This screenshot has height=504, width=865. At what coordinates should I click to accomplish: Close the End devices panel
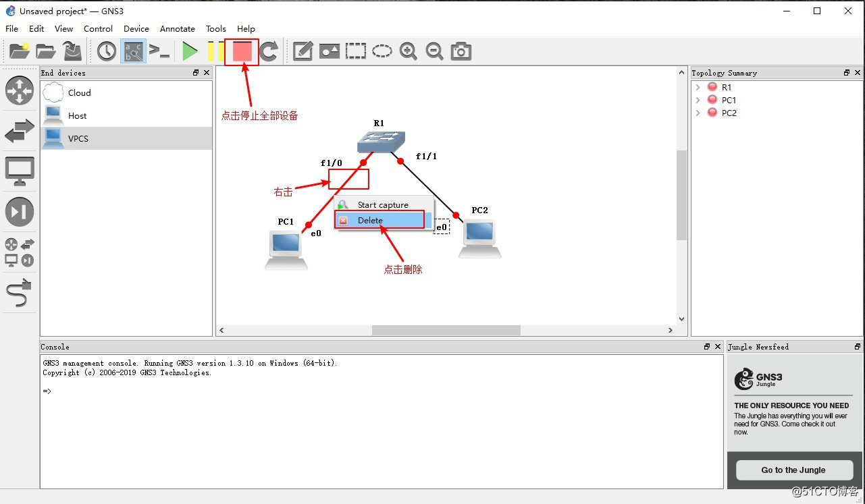click(x=207, y=72)
